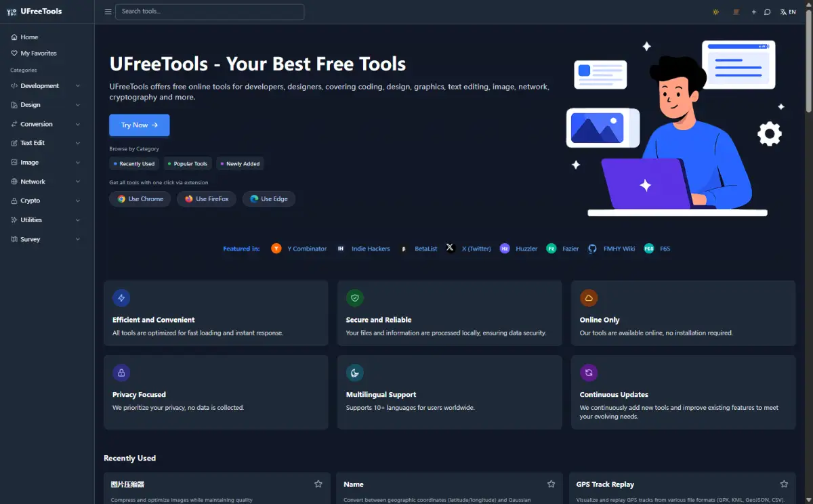The height and width of the screenshot is (504, 813).
Task: Select the Network globe icon in sidebar
Action: (x=13, y=181)
